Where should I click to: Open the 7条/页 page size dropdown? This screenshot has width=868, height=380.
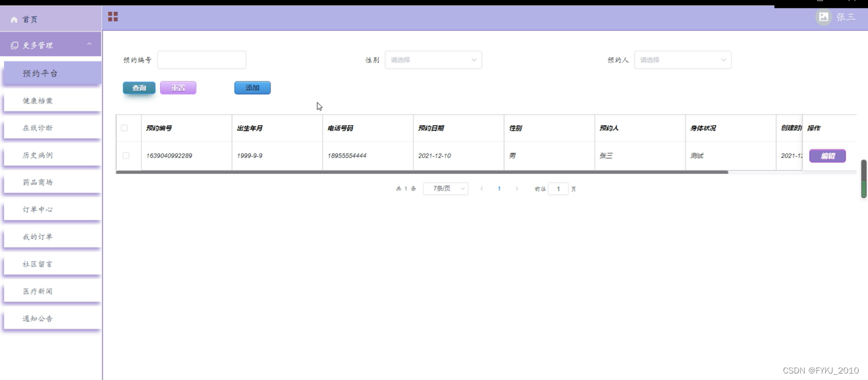point(446,189)
